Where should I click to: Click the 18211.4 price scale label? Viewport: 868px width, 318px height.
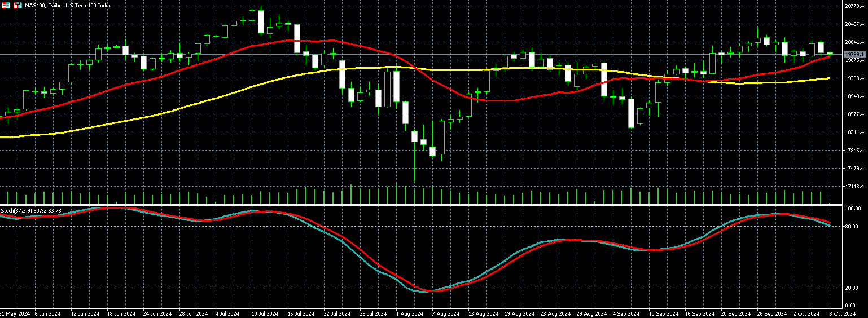[855, 132]
